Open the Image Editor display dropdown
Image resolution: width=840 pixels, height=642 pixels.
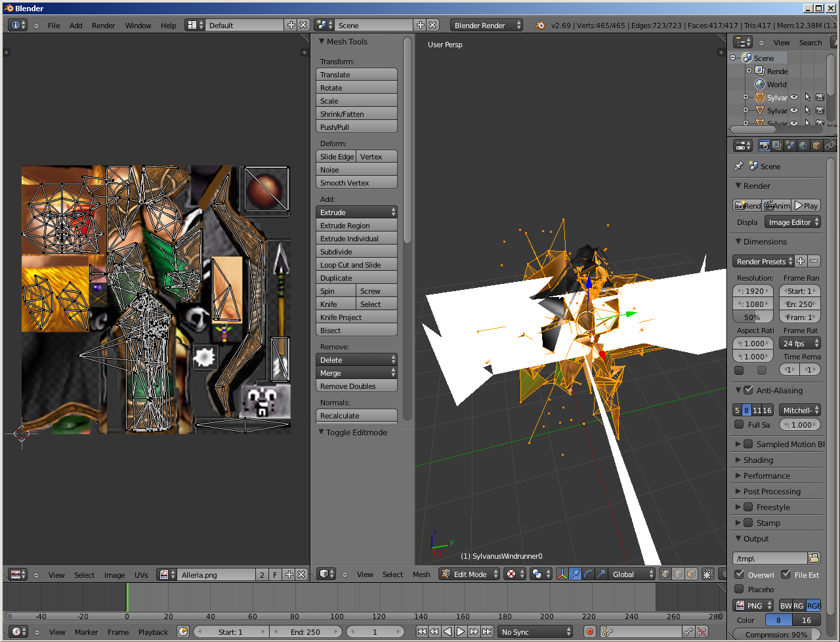(x=793, y=222)
